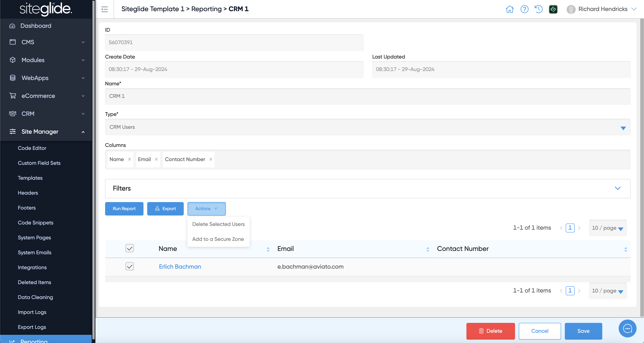Viewport: 644px width, 343px height.
Task: Click into the Name input field
Action: [367, 96]
